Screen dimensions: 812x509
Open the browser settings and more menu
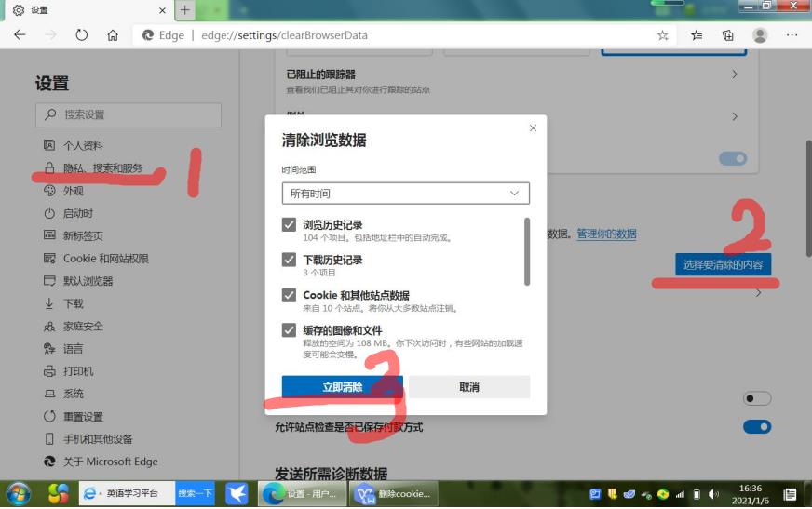[x=792, y=35]
